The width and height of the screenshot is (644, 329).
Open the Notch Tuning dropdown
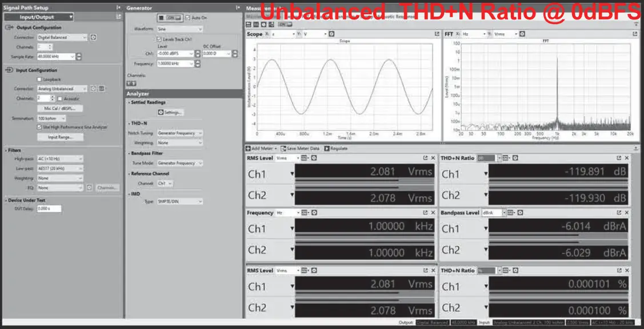click(180, 133)
